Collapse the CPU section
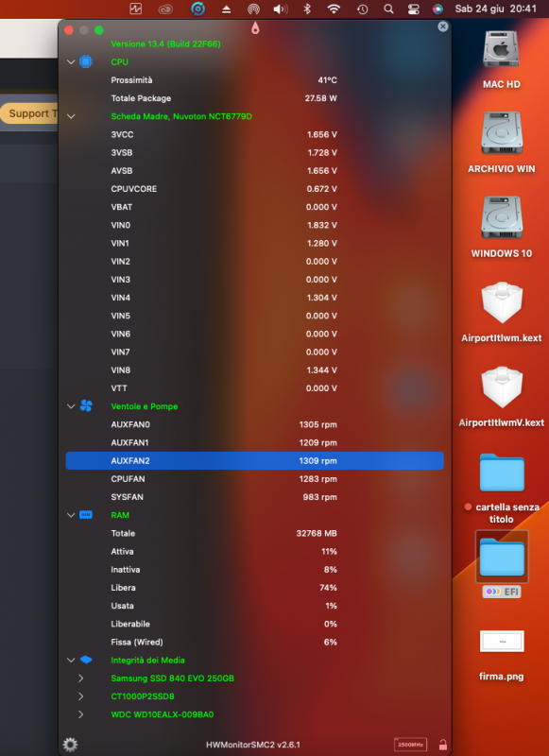549x756 pixels. click(71, 61)
